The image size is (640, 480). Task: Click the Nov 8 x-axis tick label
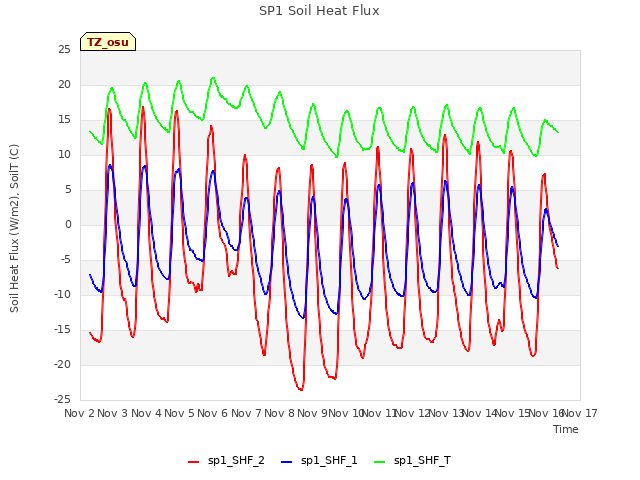point(279,413)
